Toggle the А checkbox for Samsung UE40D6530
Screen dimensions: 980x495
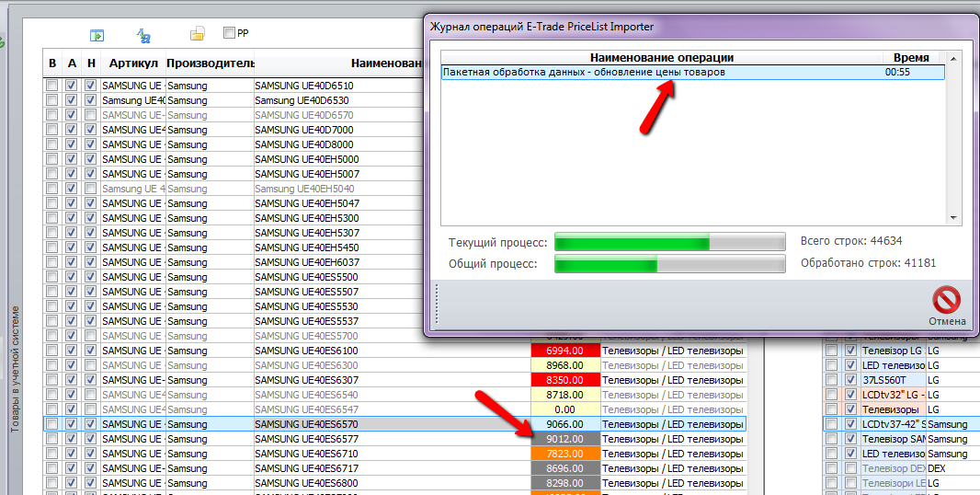72,100
